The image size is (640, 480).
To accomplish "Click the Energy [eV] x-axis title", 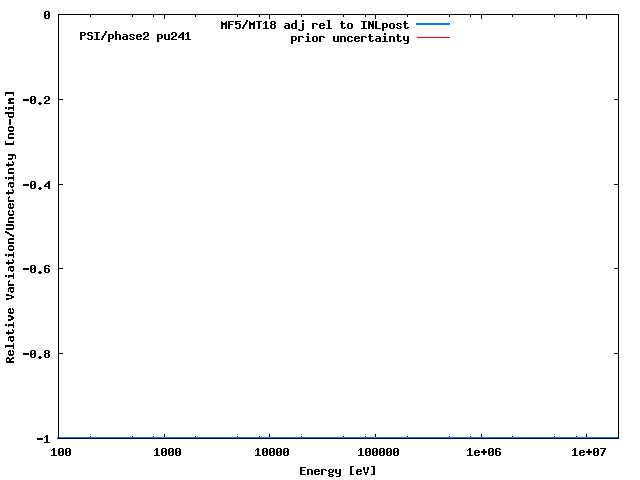I will 338,470.
